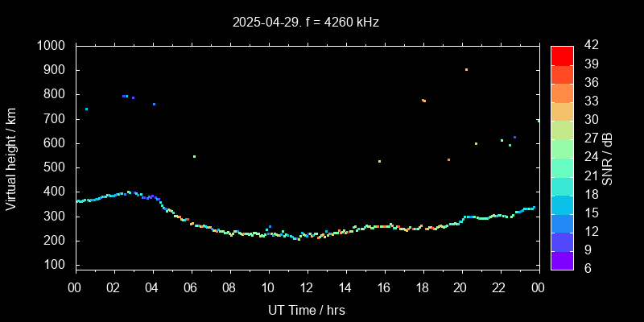Click the blue data point near 740 km after 00 hrs

[86, 109]
